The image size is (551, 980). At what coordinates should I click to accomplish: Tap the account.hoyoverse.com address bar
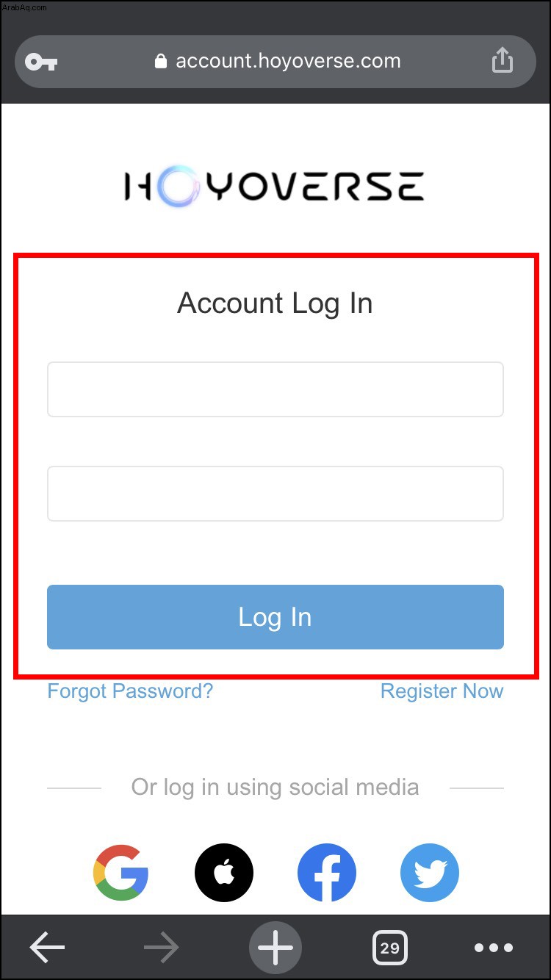click(275, 62)
